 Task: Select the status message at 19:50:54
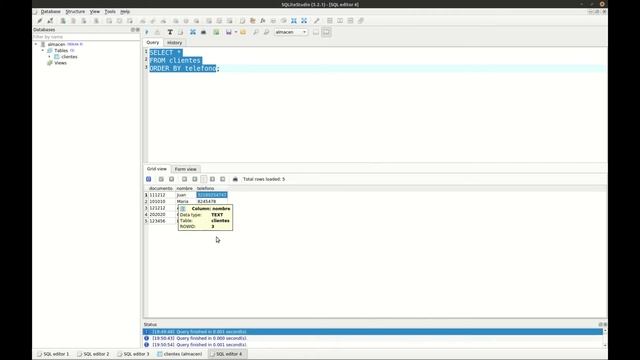click(373, 345)
